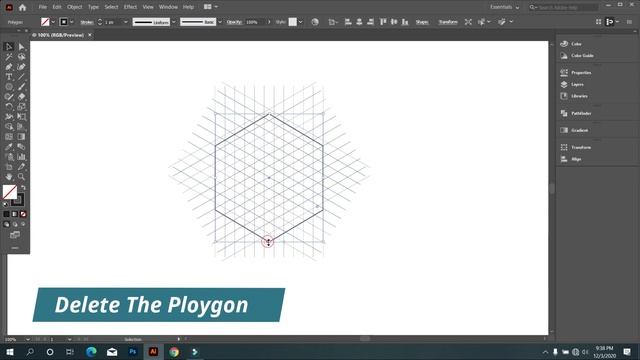Image resolution: width=640 pixels, height=360 pixels.
Task: Open the control bar Fill color dropdown
Action: (53, 22)
